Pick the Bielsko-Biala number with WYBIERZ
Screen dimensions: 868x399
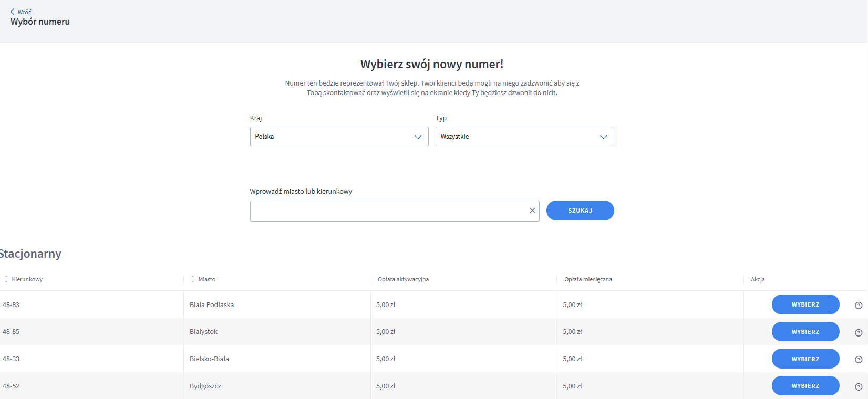click(805, 359)
